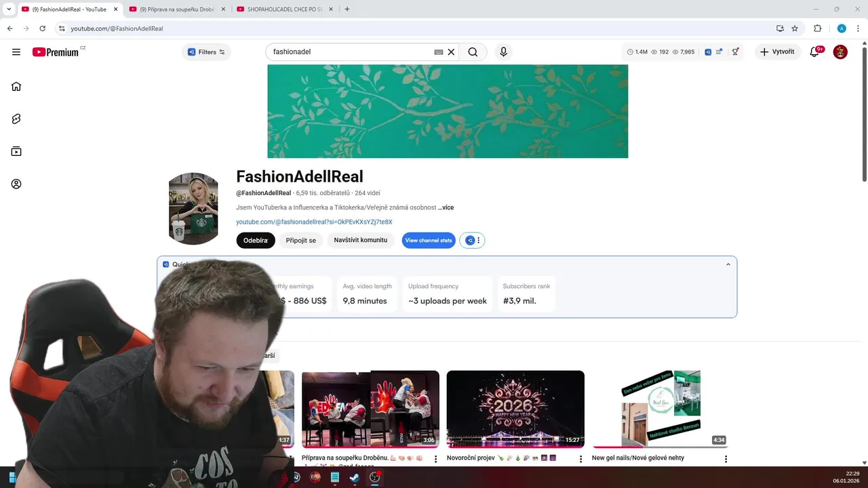Click the Subscribers rank #3,9 mil. card
The width and height of the screenshot is (868, 488).
point(526,293)
